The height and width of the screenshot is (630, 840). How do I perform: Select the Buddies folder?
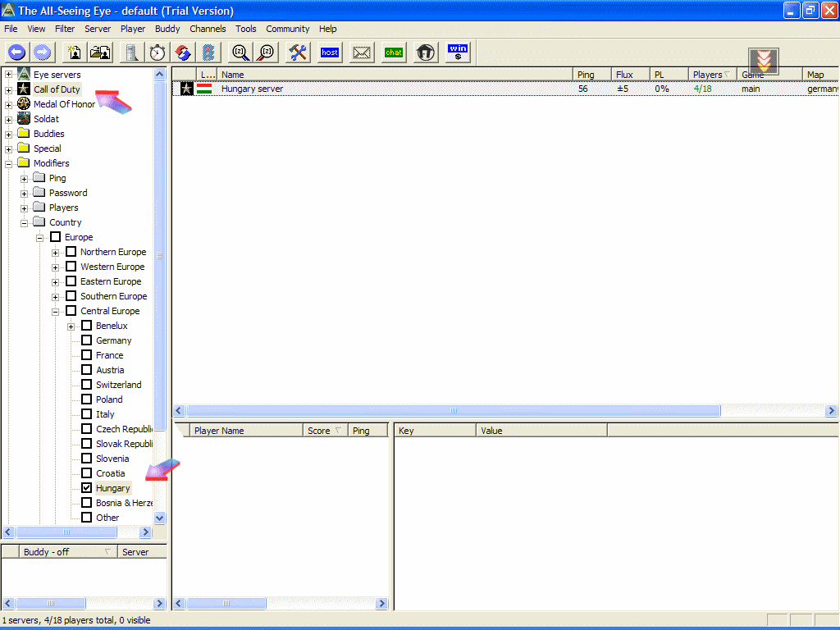tap(48, 134)
